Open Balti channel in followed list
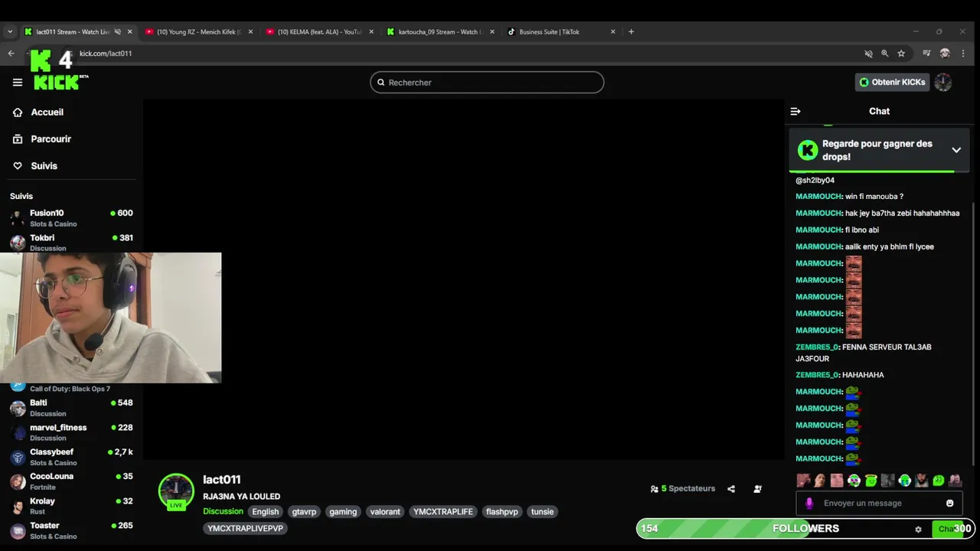Screen dimensions: 980x551 (71, 408)
